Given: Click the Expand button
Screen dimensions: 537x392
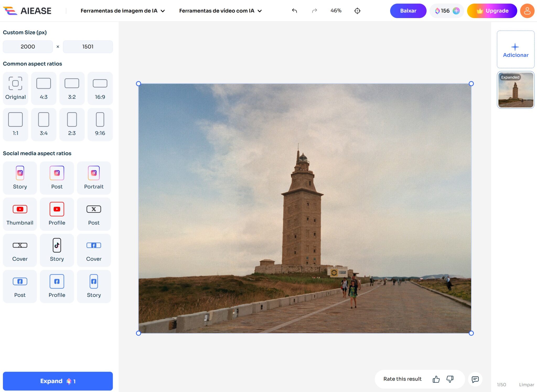Looking at the screenshot, I should [x=58, y=381].
